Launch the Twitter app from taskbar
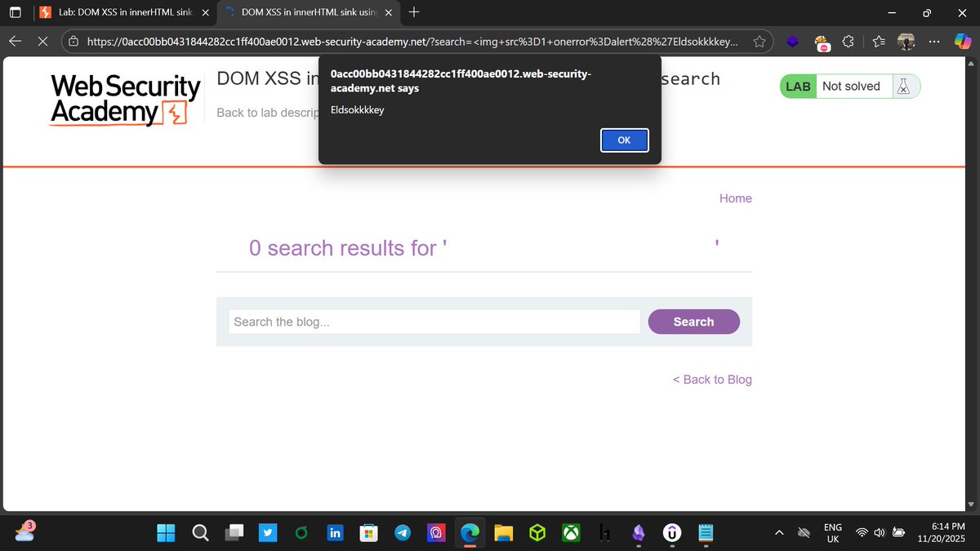Image resolution: width=980 pixels, height=551 pixels. (268, 533)
